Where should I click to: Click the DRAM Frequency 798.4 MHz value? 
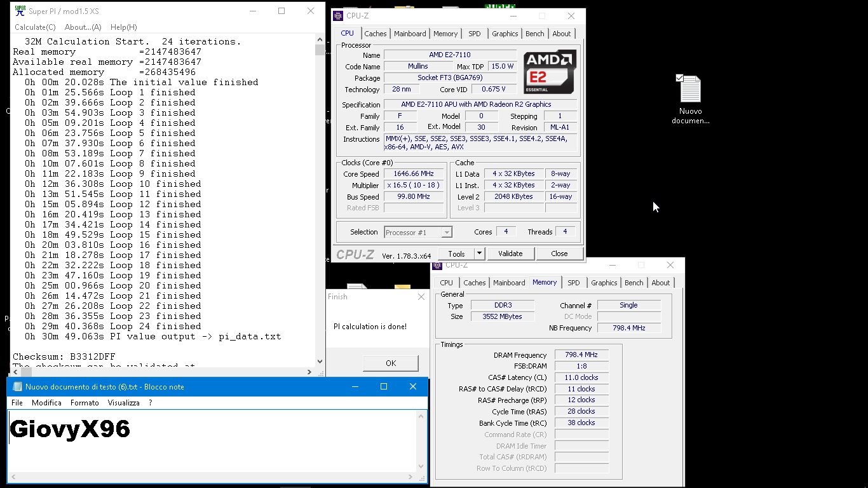pos(581,355)
